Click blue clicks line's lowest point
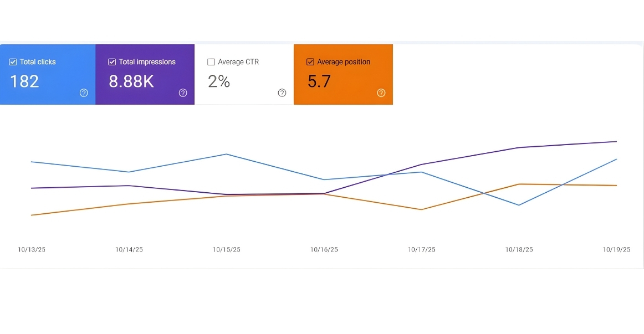The height and width of the screenshot is (334, 644). pos(519,205)
